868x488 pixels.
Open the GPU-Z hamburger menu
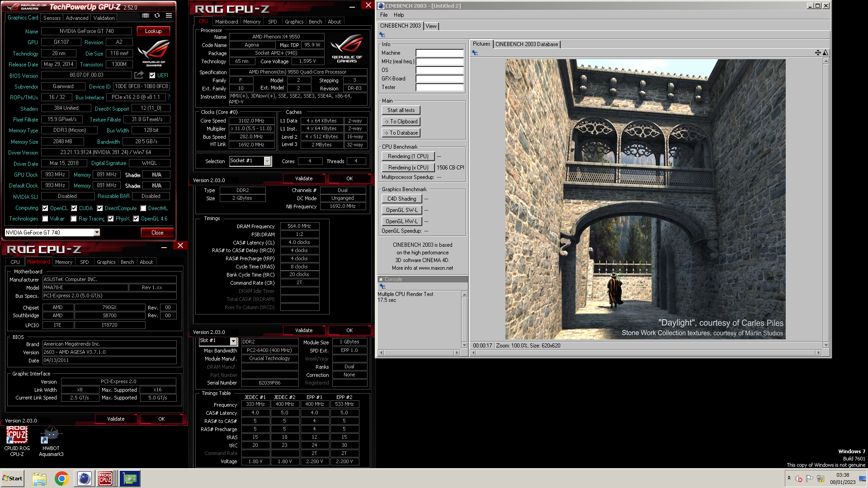pyautogui.click(x=169, y=15)
